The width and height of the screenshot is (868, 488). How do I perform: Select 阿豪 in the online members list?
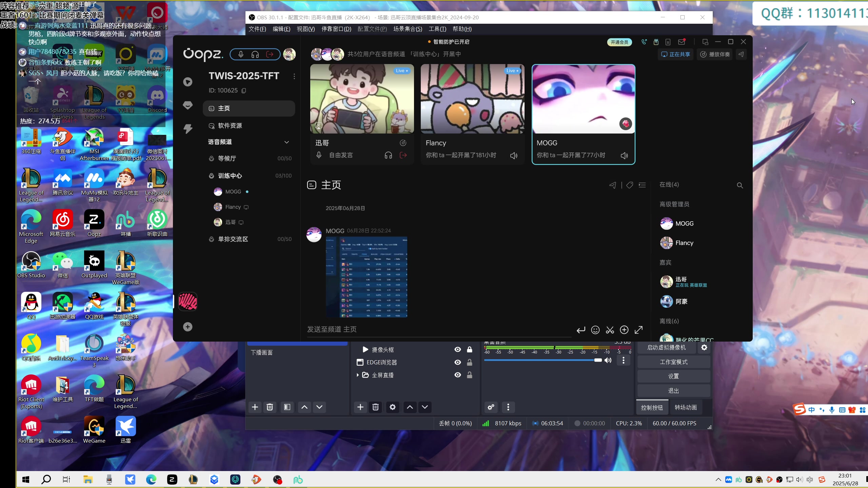674,302
